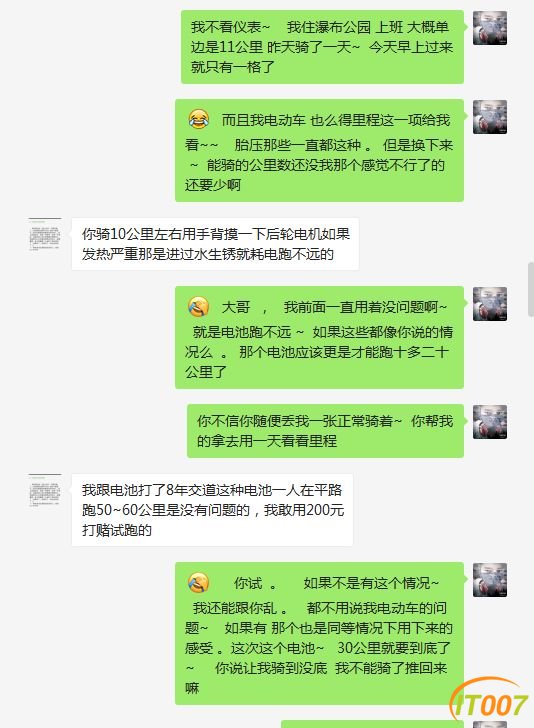Click the chat scrollbar handle on right edge
The width and height of the screenshot is (534, 728).
pos(531,289)
